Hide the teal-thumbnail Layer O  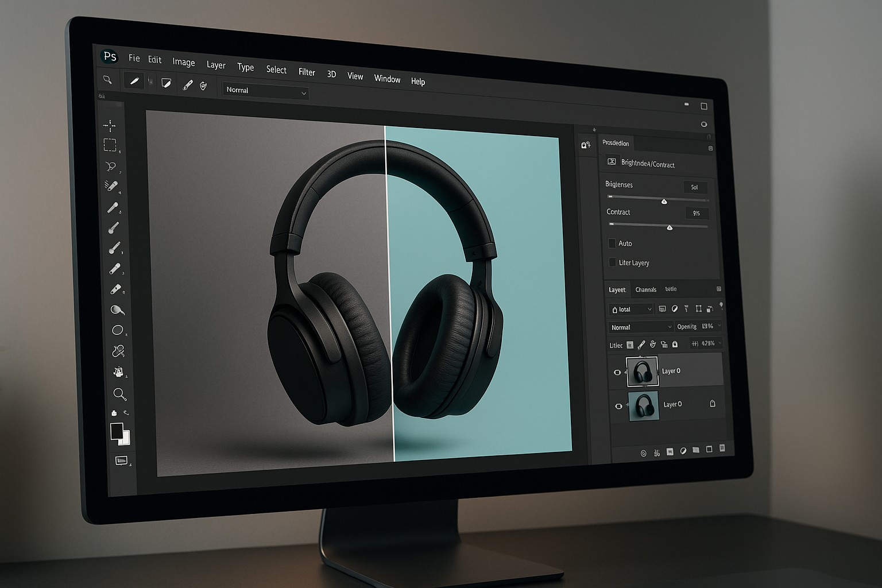tap(618, 406)
